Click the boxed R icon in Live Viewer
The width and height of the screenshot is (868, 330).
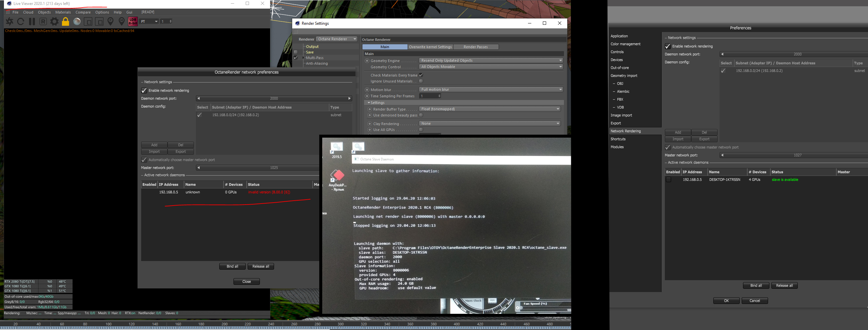[43, 21]
